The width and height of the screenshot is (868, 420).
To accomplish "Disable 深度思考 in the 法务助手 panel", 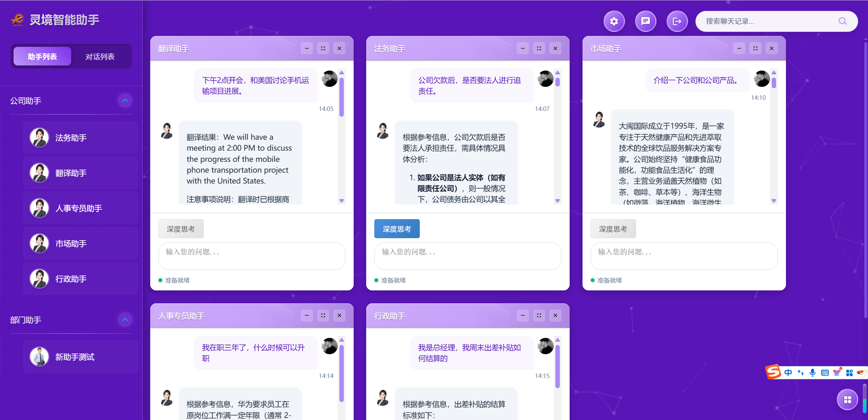I will 397,229.
